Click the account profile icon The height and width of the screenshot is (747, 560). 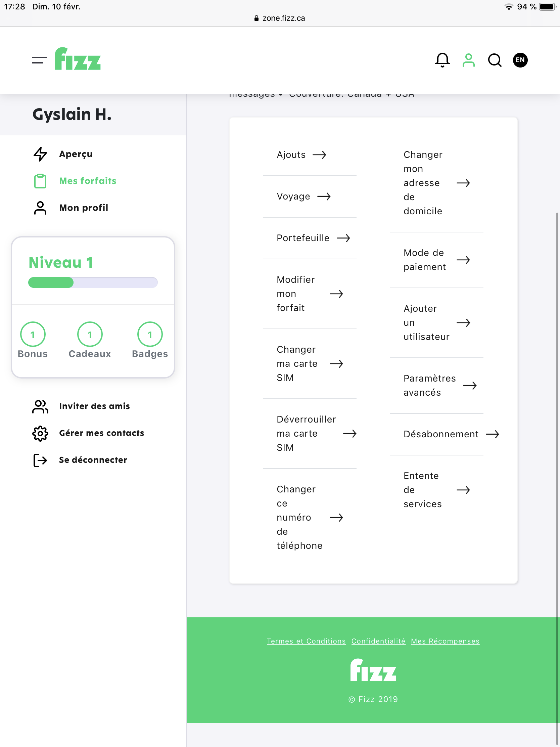point(469,60)
